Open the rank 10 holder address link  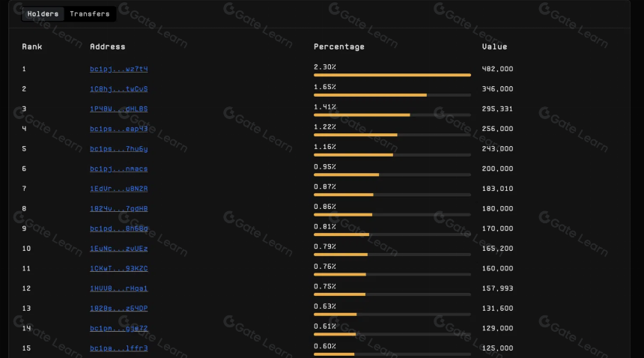(x=119, y=249)
